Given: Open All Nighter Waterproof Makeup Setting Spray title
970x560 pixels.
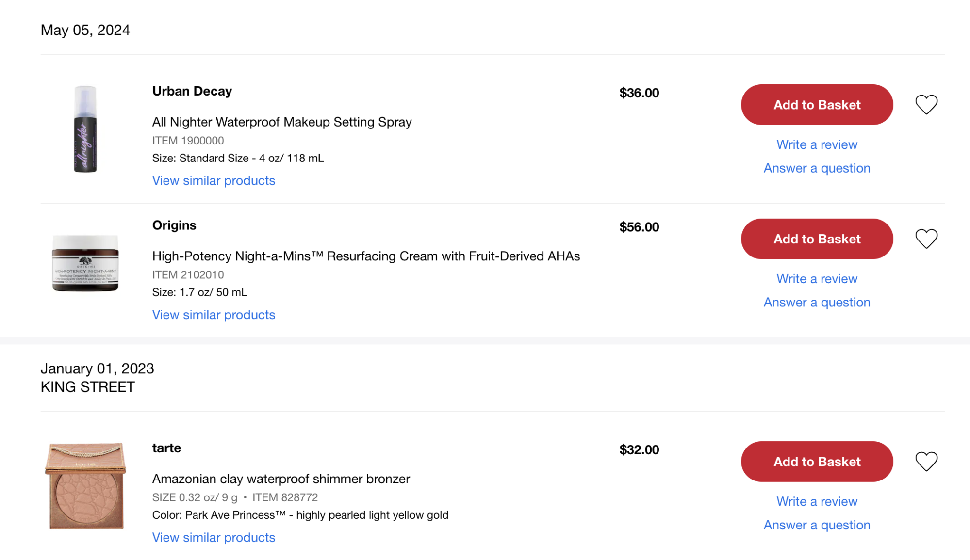Looking at the screenshot, I should [x=281, y=122].
